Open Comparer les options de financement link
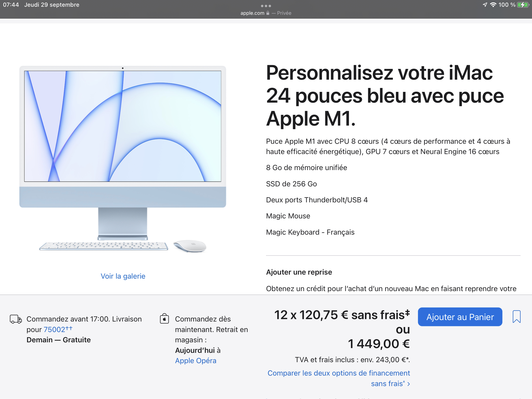The width and height of the screenshot is (532, 399). click(339, 373)
